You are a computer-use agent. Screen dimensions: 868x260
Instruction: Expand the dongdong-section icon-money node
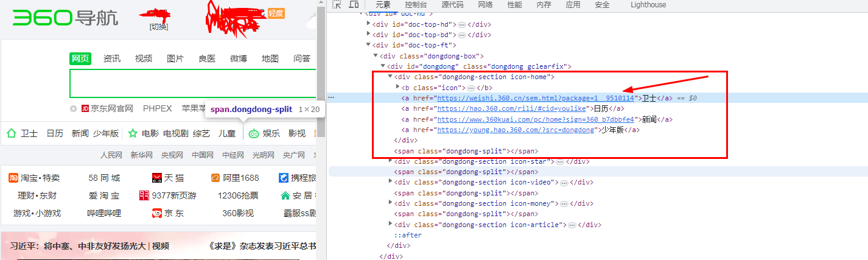[390, 203]
